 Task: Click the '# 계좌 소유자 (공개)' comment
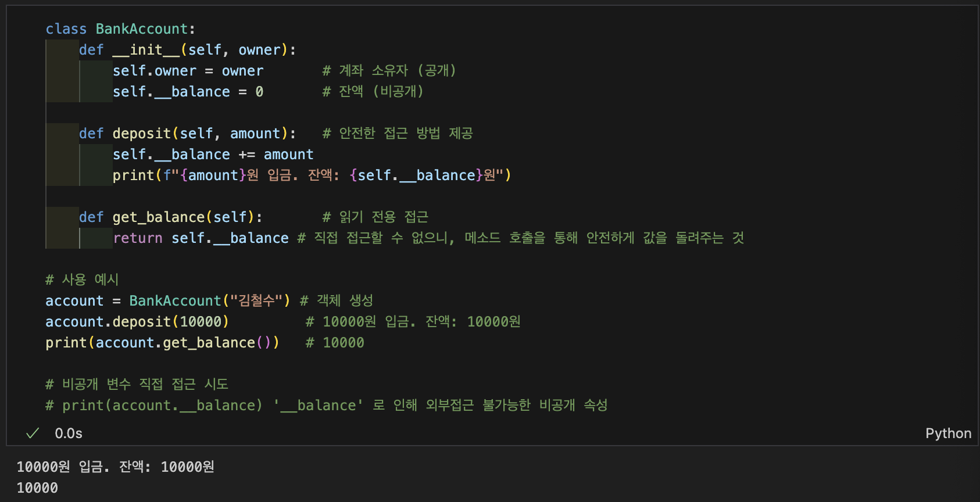389,71
